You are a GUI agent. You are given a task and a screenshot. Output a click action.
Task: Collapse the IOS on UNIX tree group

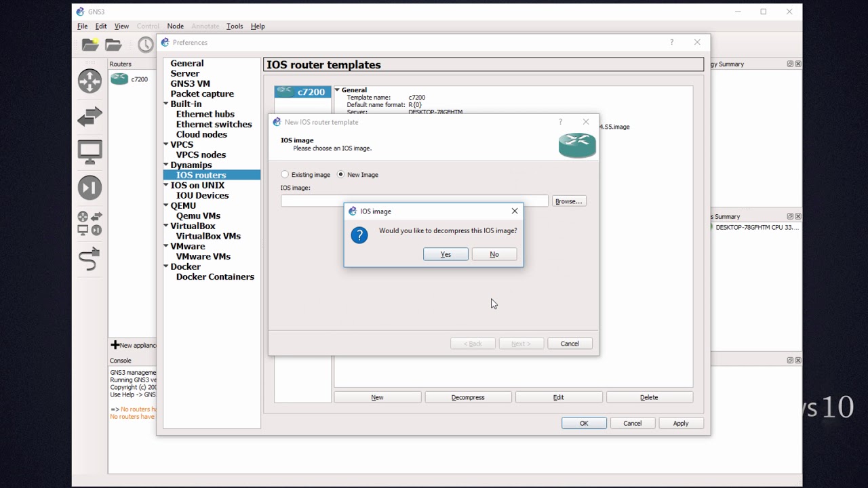coord(166,185)
